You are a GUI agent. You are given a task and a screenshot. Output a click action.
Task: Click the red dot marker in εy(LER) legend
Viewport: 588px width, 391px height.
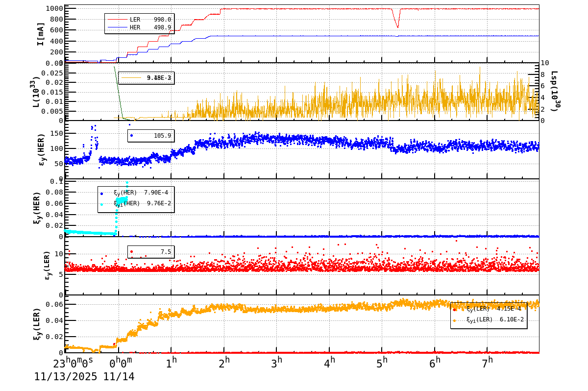point(131,251)
